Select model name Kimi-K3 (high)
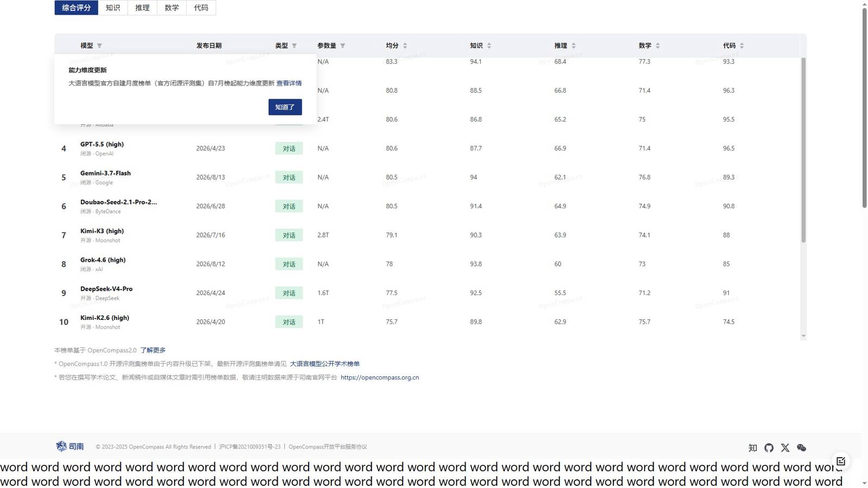Image resolution: width=868 pixels, height=488 pixels. [102, 231]
